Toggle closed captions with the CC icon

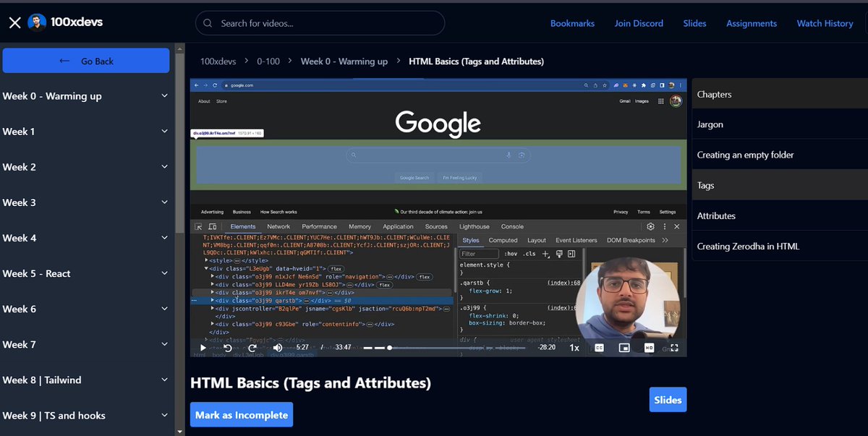599,348
